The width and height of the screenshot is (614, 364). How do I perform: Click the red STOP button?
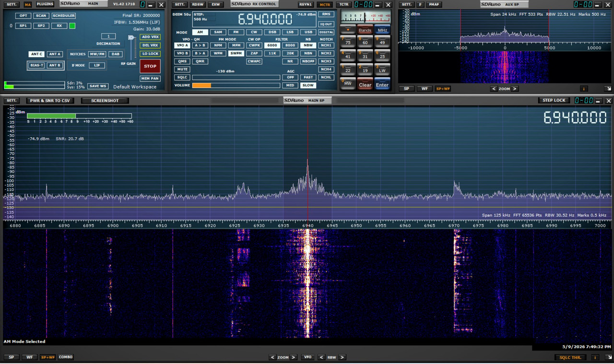click(x=150, y=66)
